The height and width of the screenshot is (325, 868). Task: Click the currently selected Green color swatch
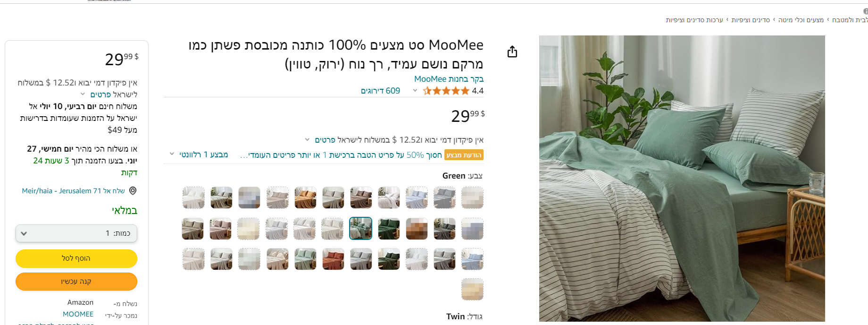pos(361,229)
